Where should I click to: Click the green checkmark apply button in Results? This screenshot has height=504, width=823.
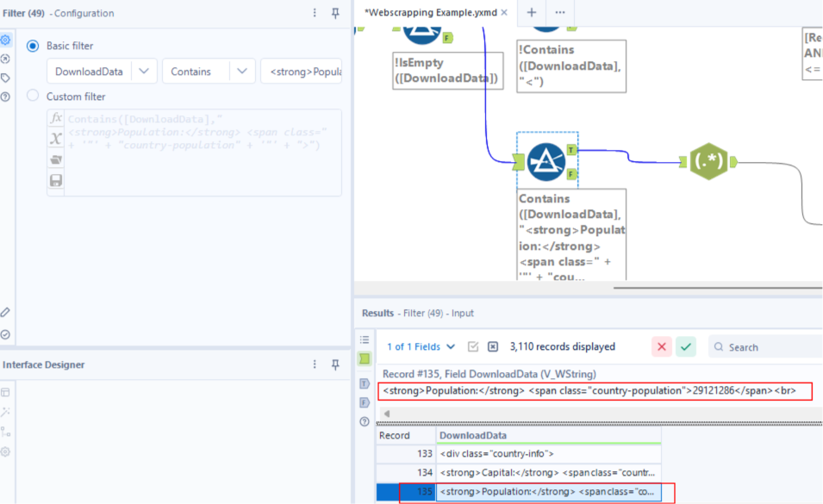pos(685,346)
